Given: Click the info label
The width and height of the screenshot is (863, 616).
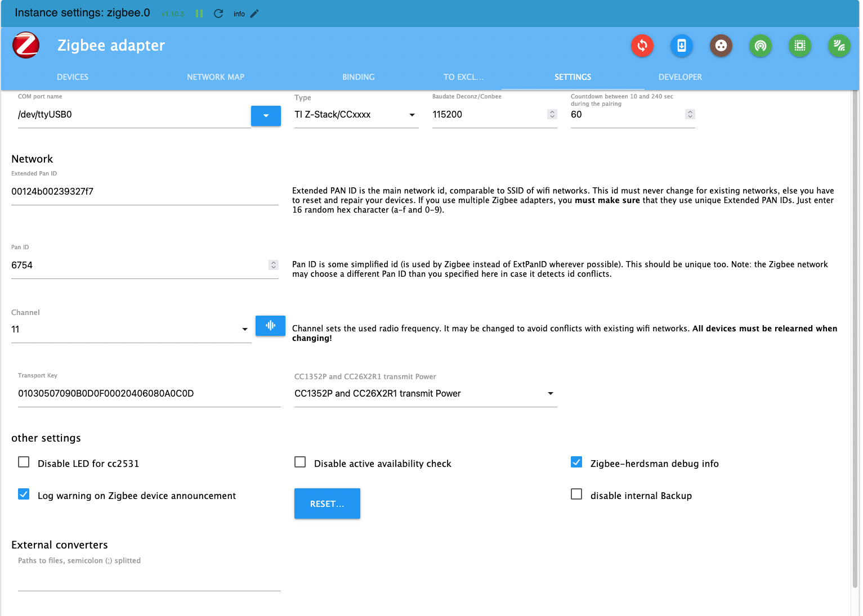Looking at the screenshot, I should click(x=239, y=14).
